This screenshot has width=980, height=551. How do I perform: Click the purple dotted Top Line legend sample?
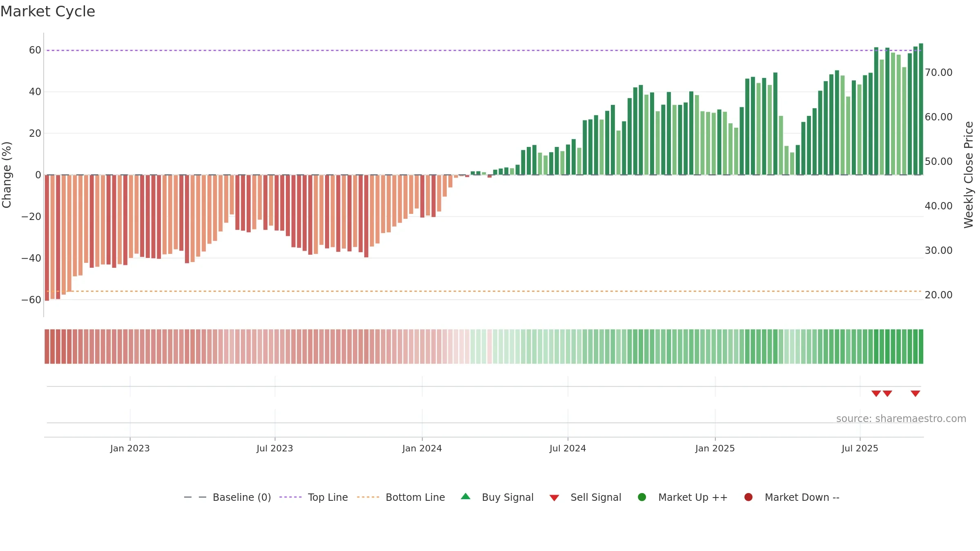point(290,497)
